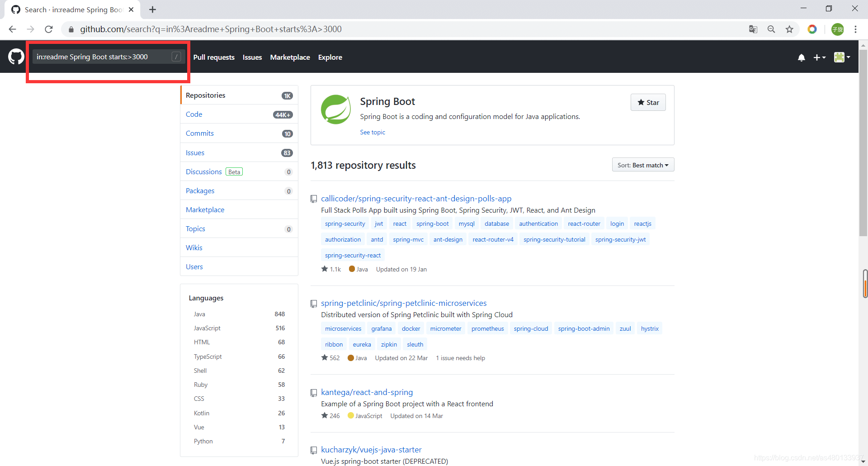Click repo icon beside kantega/react-and-spring

[x=314, y=393]
